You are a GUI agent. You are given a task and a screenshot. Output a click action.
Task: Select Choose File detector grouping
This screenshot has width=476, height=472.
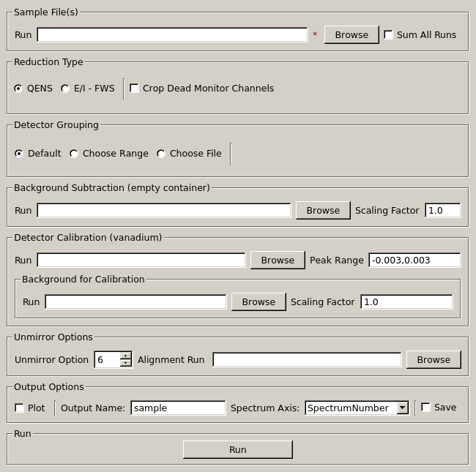(161, 154)
